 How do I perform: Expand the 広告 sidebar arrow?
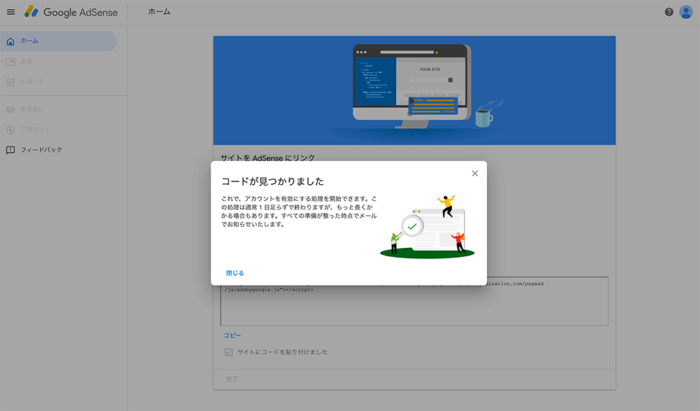point(2,62)
